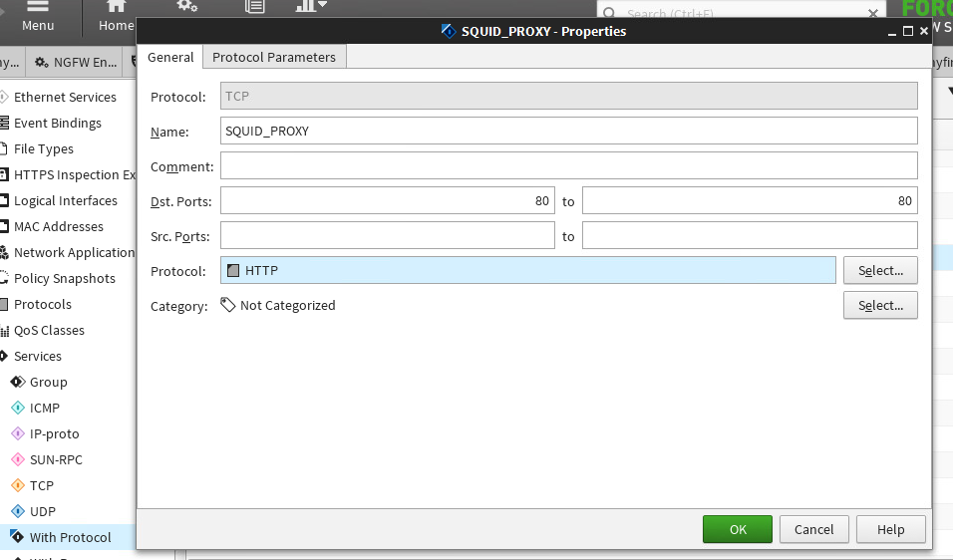
Task: Select Ethernet Services in the tree
Action: [65, 98]
